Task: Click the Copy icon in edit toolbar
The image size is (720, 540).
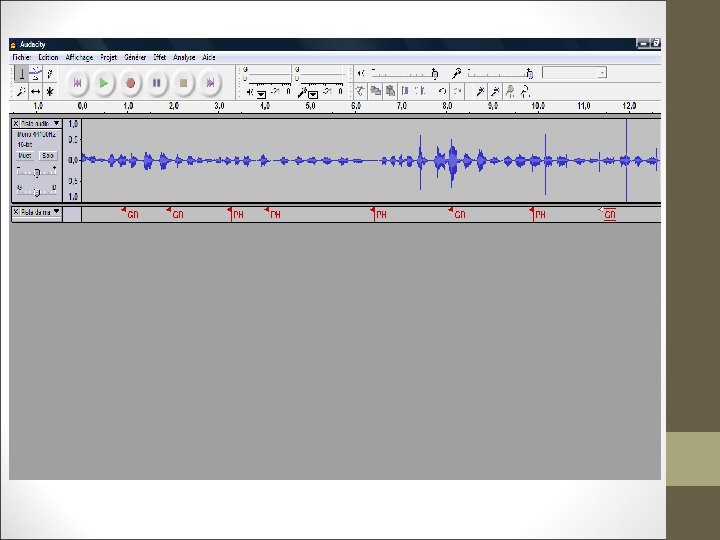Action: coord(375,91)
